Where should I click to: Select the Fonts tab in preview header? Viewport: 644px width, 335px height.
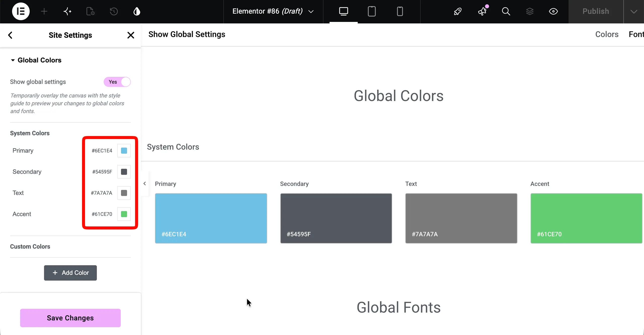pos(636,34)
